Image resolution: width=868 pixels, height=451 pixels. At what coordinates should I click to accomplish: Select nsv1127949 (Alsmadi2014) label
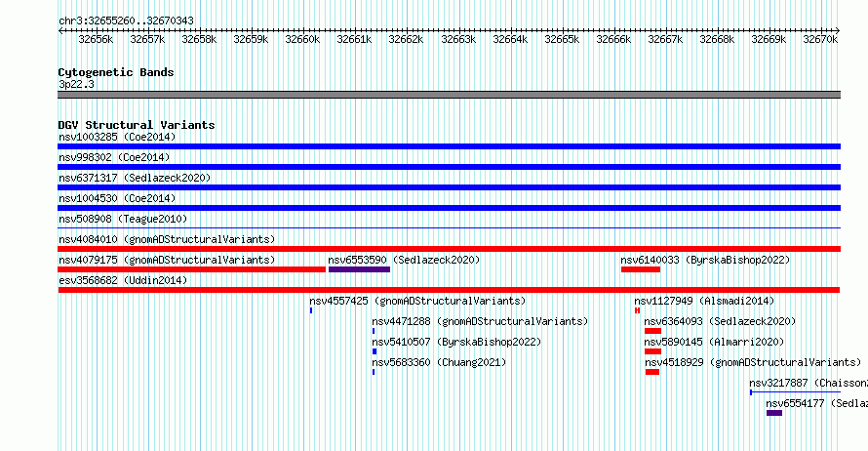(704, 301)
